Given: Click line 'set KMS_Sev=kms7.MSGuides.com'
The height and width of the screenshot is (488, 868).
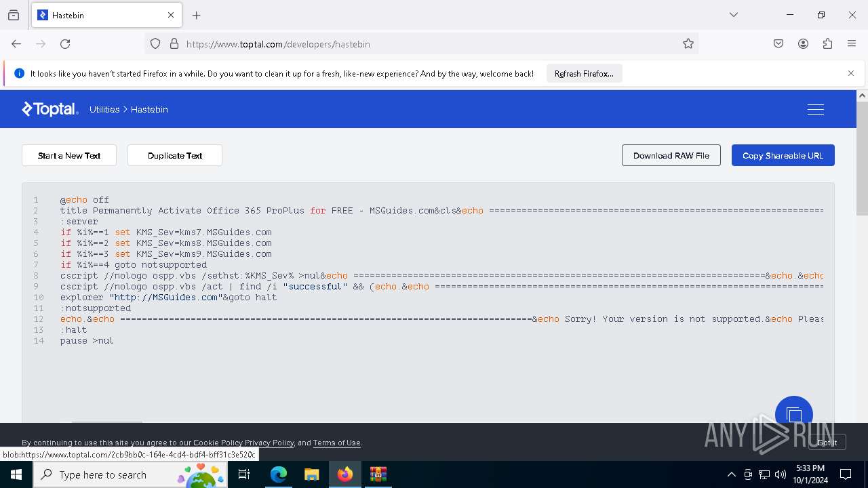Looking at the screenshot, I should (166, 232).
